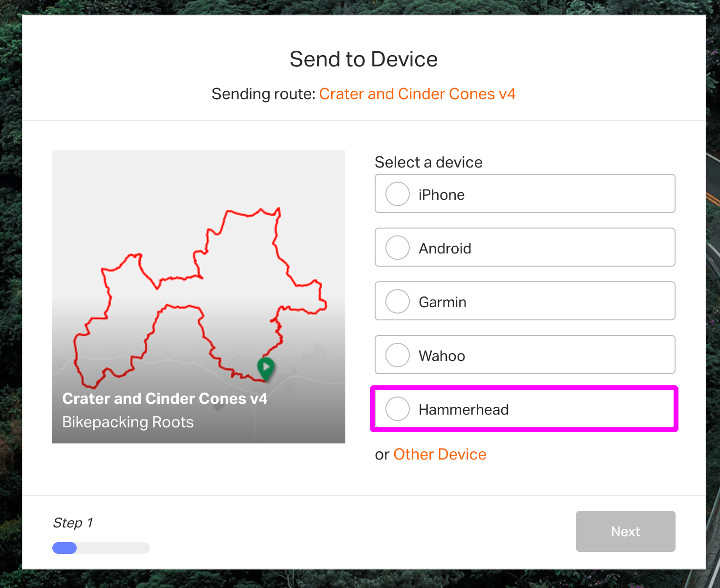Image resolution: width=720 pixels, height=588 pixels.
Task: Select the iPhone radio button
Action: pyautogui.click(x=398, y=194)
